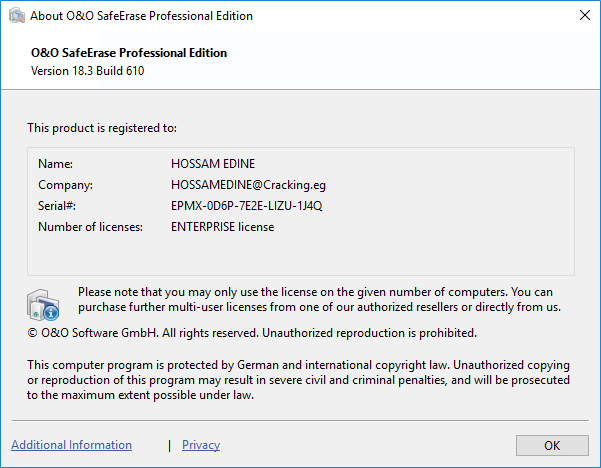Image resolution: width=601 pixels, height=468 pixels.
Task: Click the Company: label
Action: tap(66, 185)
